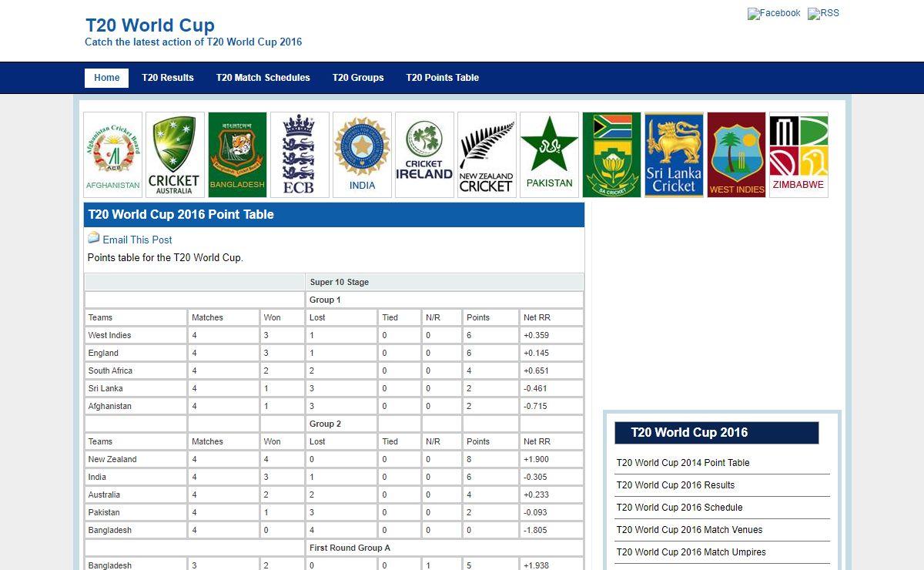Click the site tagline under the title

point(193,42)
